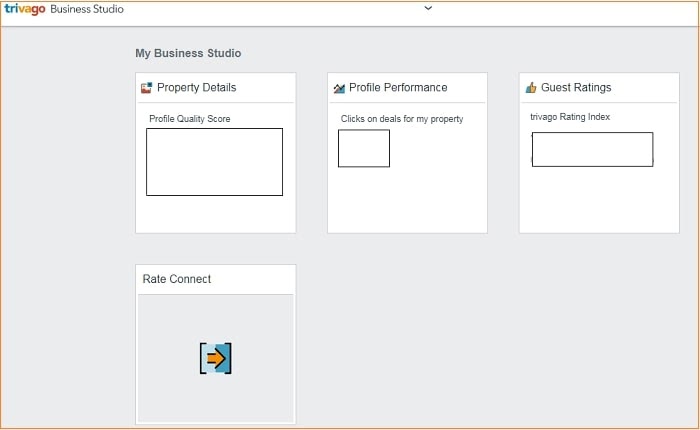Click the Property Details card icon

tap(146, 88)
